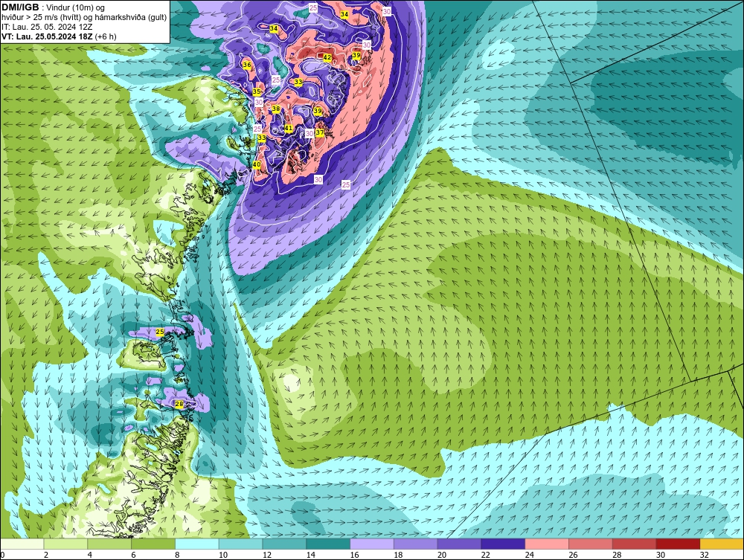744x560 pixels.
Task: Select the 20–22 m/s purple legend swatch
Action: (x=459, y=544)
